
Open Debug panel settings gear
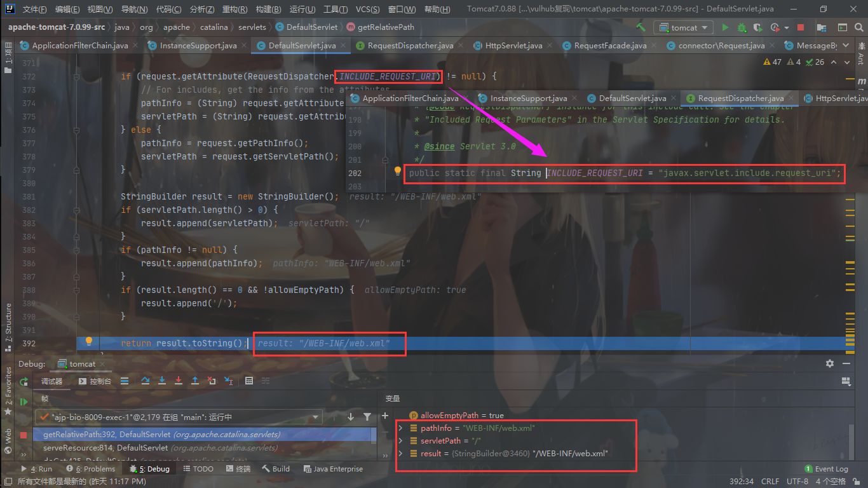click(x=829, y=363)
